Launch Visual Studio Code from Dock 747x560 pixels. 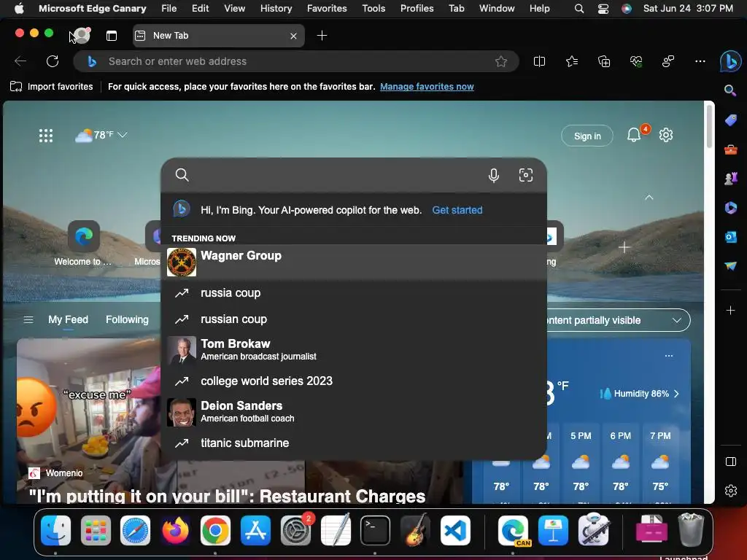pos(455,530)
